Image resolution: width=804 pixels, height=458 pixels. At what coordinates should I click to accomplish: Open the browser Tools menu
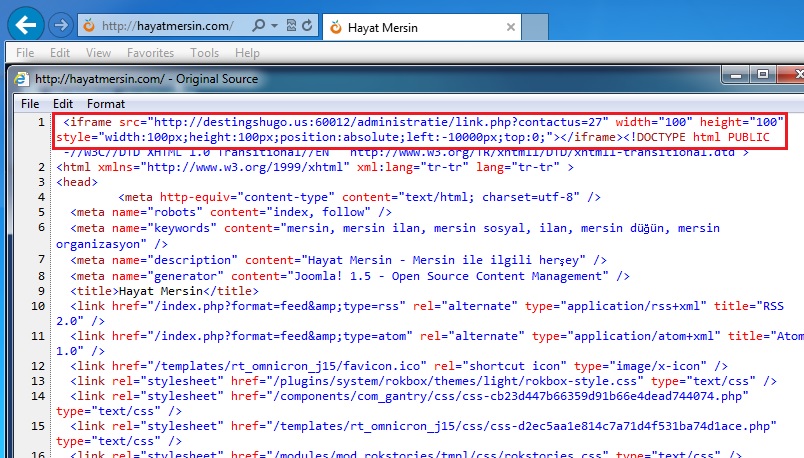tap(204, 53)
